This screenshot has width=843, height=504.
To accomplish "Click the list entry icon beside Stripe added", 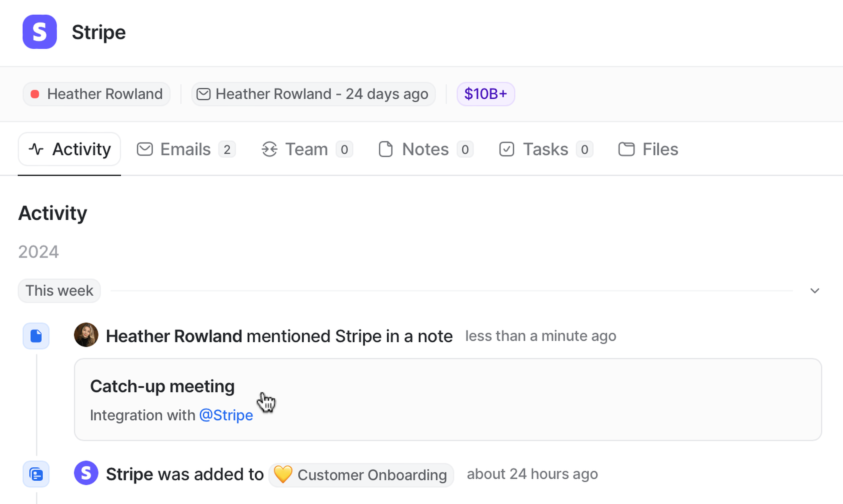I will coord(36,474).
